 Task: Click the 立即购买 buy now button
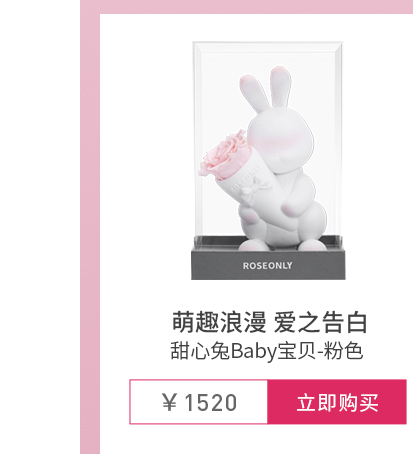point(337,402)
